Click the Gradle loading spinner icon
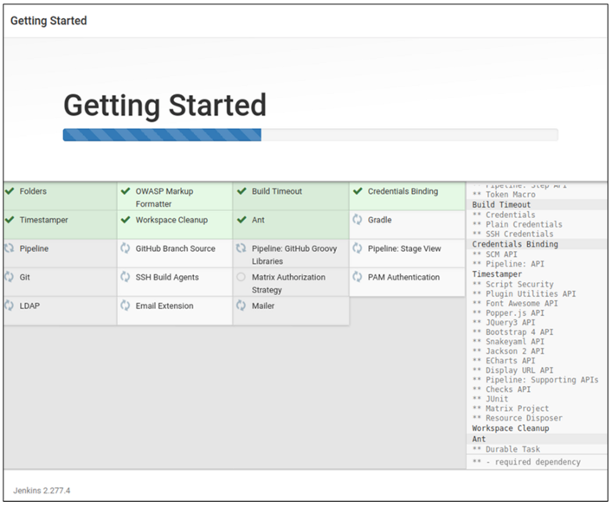 pyautogui.click(x=357, y=219)
